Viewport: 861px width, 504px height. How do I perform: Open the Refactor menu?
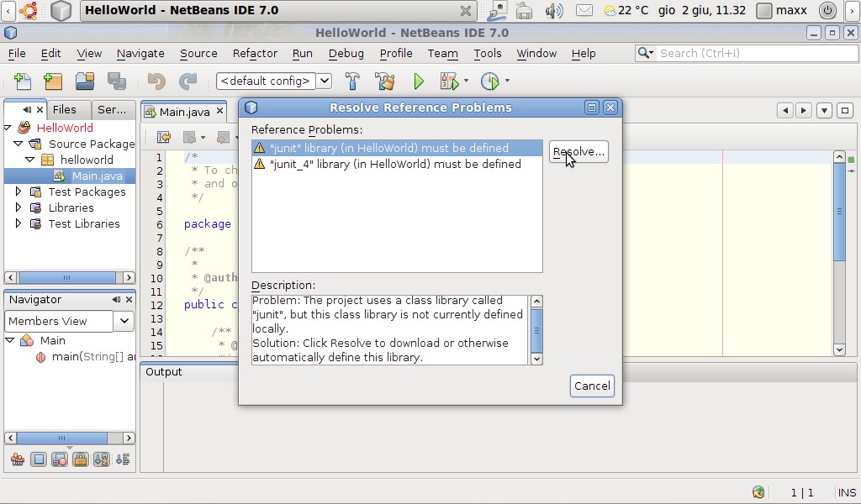(x=255, y=53)
